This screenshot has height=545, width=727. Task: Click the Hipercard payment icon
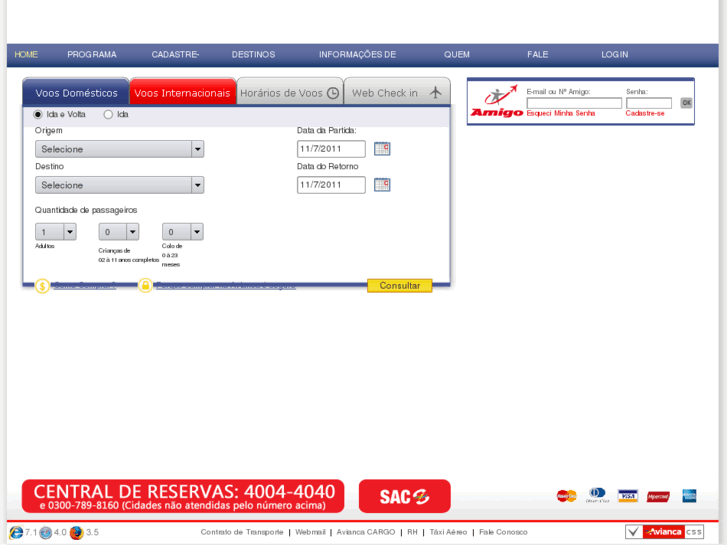pyautogui.click(x=658, y=496)
